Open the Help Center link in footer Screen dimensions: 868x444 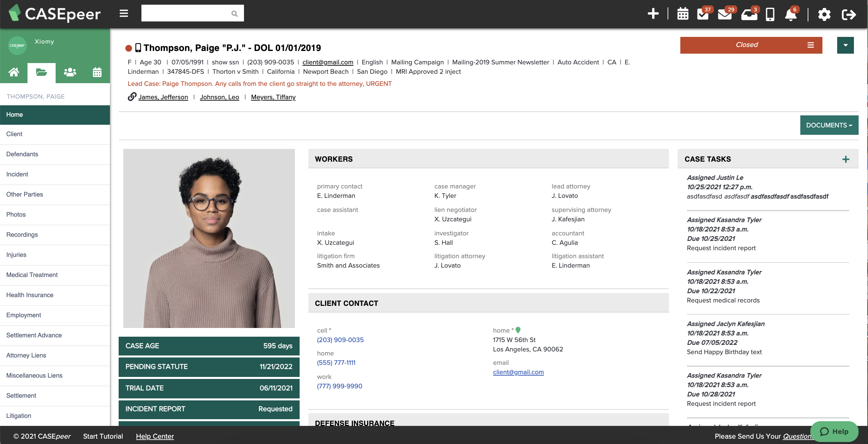pyautogui.click(x=154, y=436)
